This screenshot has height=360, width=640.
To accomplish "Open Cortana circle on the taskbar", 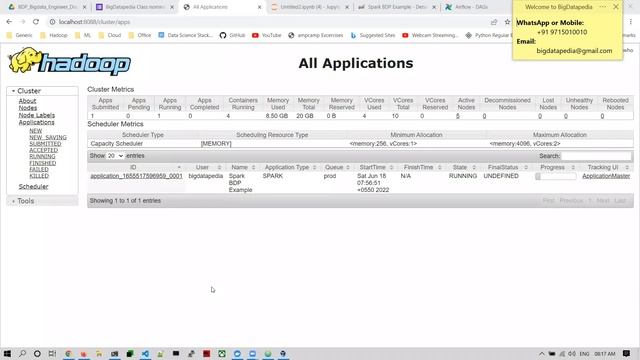I will click(37, 353).
